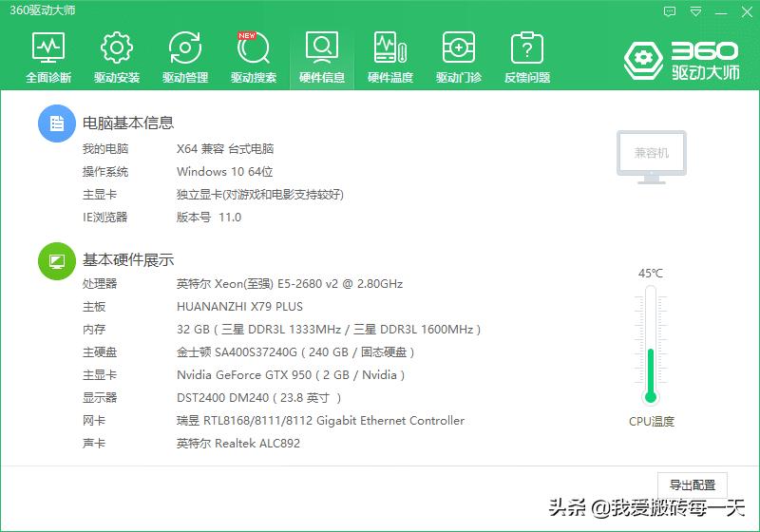Click the DST2400 DM240 monitor text

coord(258,398)
